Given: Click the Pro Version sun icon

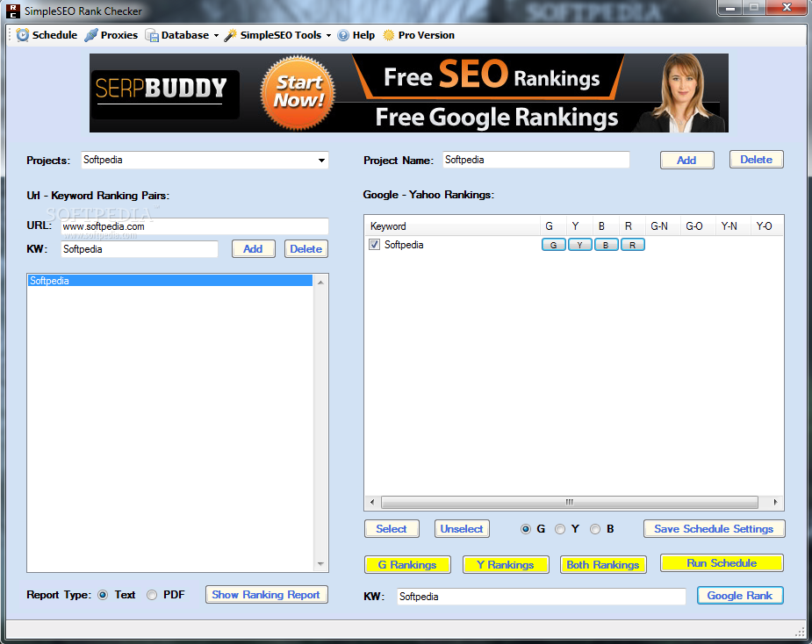Looking at the screenshot, I should [x=388, y=35].
